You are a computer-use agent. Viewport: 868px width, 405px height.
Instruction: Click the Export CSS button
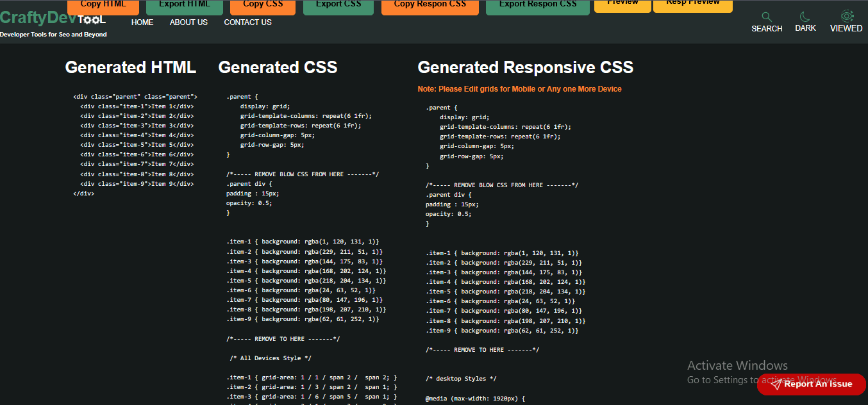tap(338, 6)
